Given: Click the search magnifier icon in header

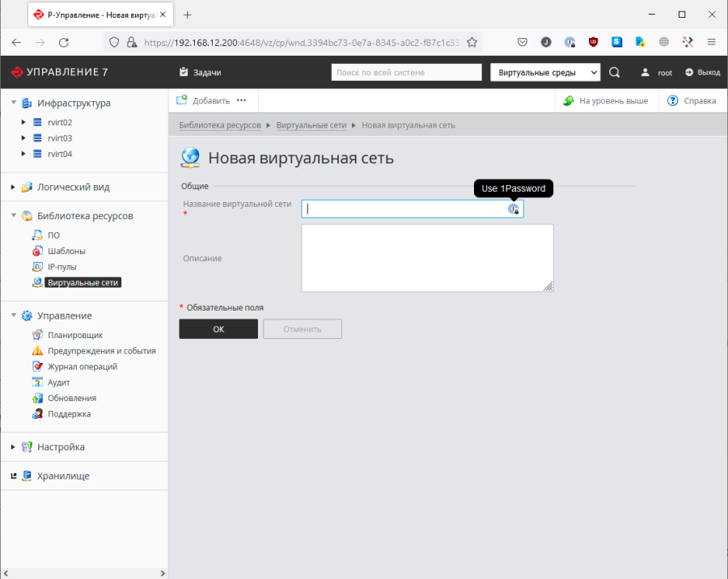Looking at the screenshot, I should [614, 73].
